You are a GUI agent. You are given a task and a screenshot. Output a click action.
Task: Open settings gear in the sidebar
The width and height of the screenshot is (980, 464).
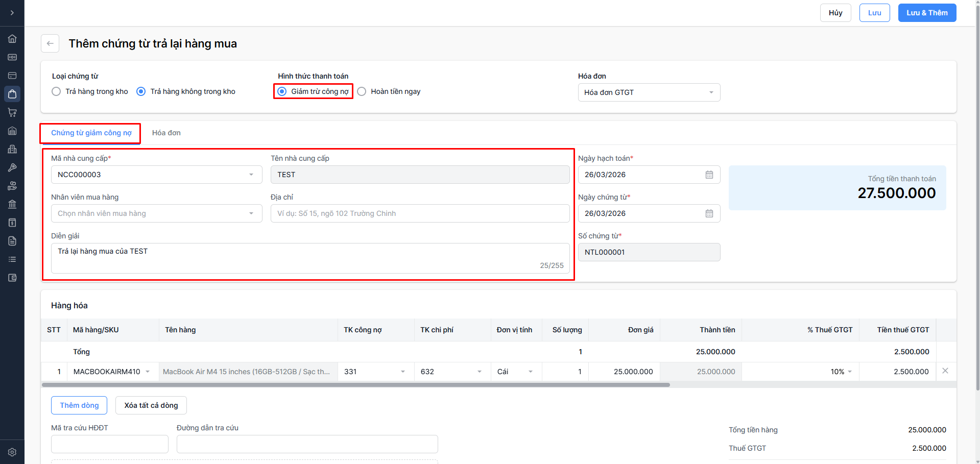pyautogui.click(x=12, y=452)
